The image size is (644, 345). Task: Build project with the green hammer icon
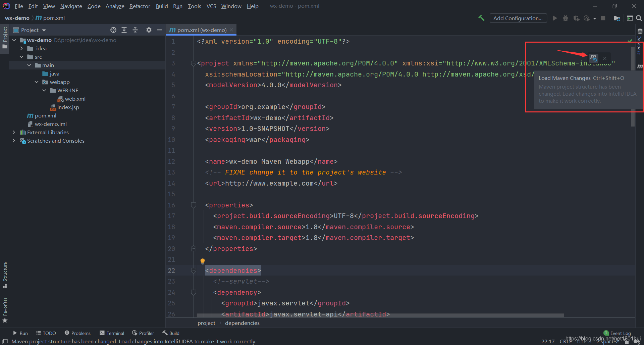pos(481,18)
